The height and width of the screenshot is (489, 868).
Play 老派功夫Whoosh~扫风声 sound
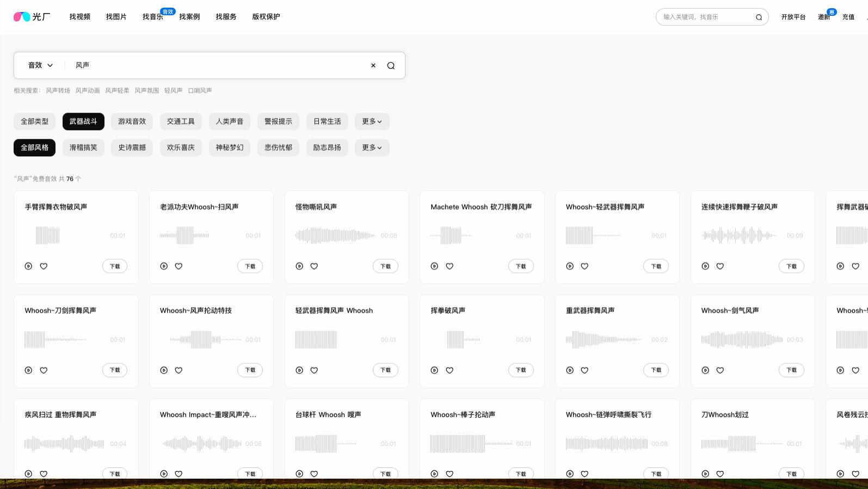click(x=164, y=266)
